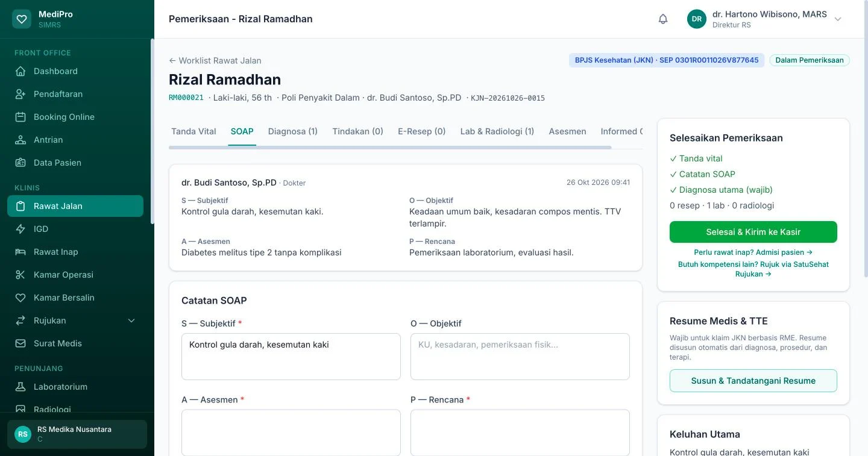868x456 pixels.
Task: Click the tab strip horizontal scrollbar
Action: [390, 147]
